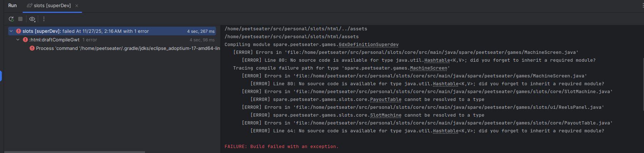Image resolution: width=644 pixels, height=153 pixels.
Task: Collapse the slots [superDev] failed node
Action: click(x=11, y=31)
